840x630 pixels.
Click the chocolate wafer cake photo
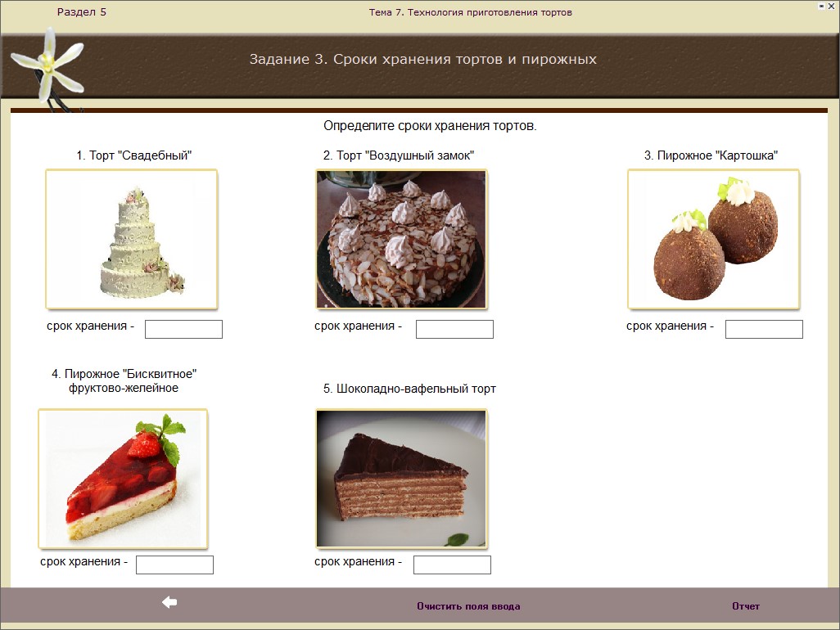click(401, 479)
